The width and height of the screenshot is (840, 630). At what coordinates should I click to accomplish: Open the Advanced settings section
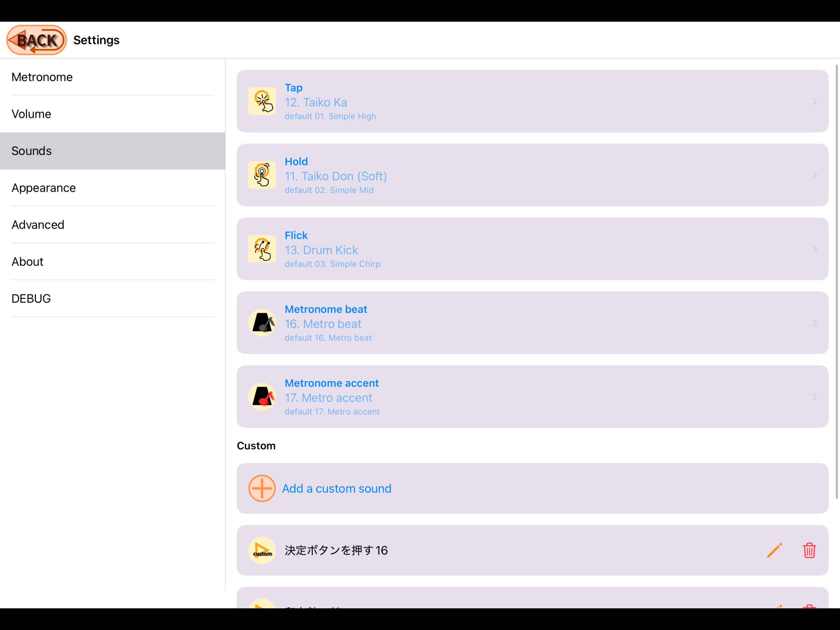pos(112,224)
